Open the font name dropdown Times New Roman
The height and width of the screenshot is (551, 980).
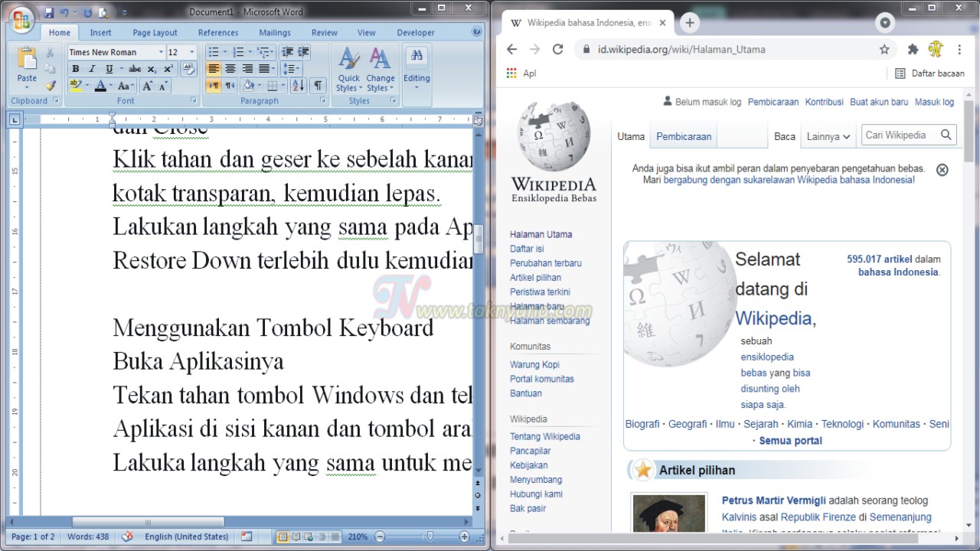[x=161, y=52]
